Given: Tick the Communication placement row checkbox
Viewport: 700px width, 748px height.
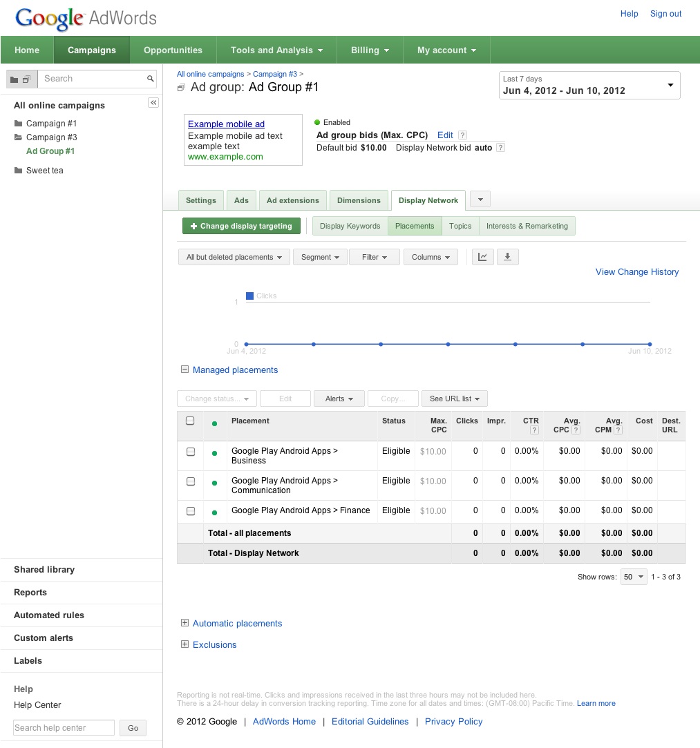Looking at the screenshot, I should click(x=191, y=481).
